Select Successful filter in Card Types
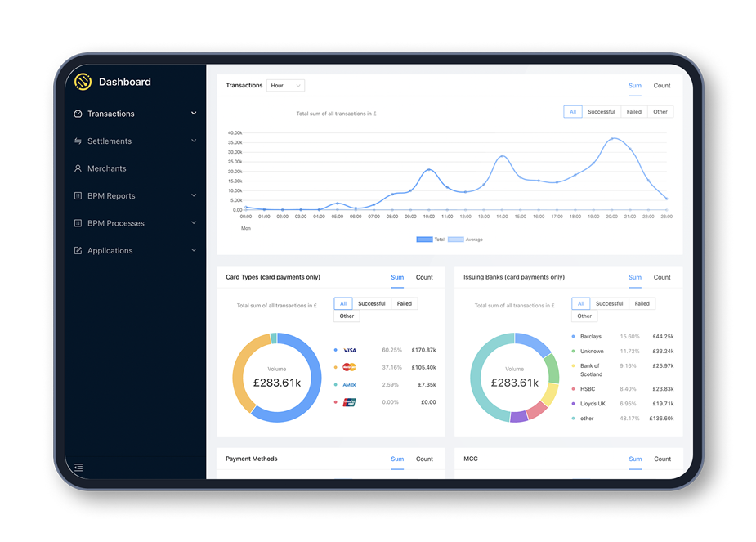Viewport: 756px width, 542px height. tap(371, 304)
